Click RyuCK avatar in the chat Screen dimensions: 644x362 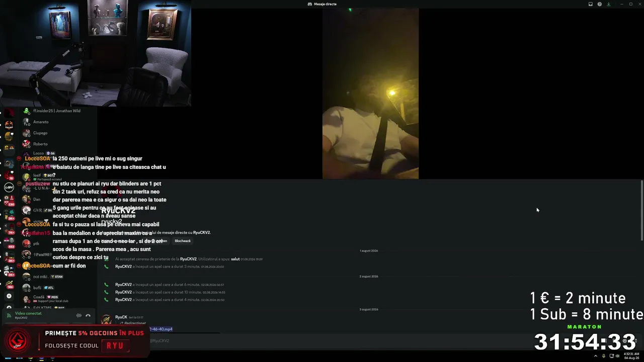[106, 320]
